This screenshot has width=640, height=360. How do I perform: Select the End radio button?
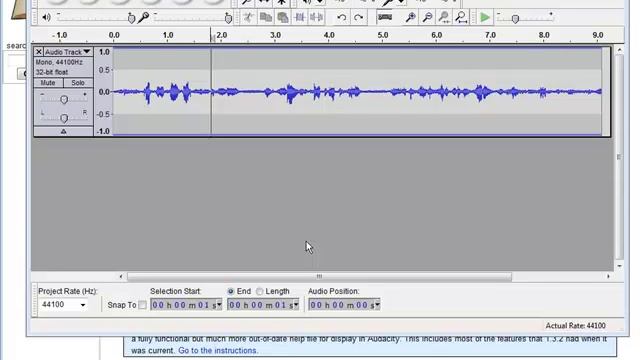(231, 291)
